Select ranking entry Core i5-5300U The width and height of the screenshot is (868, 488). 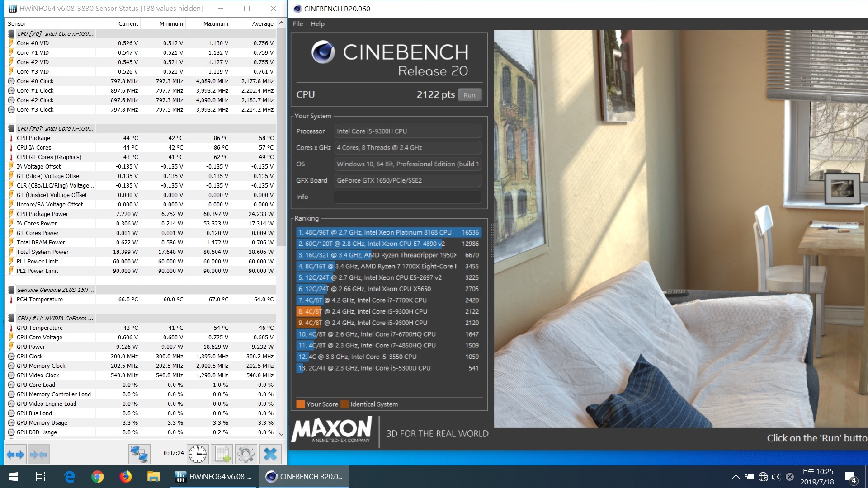(x=389, y=368)
